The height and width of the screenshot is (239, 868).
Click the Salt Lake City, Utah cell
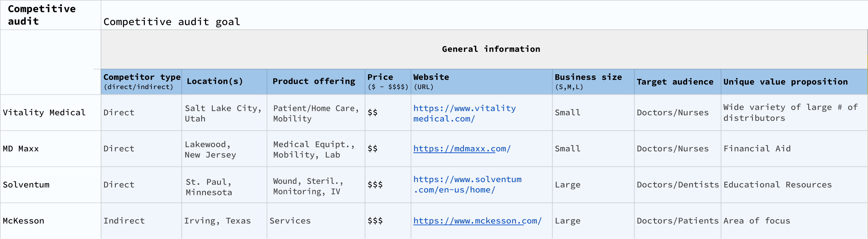point(223,113)
